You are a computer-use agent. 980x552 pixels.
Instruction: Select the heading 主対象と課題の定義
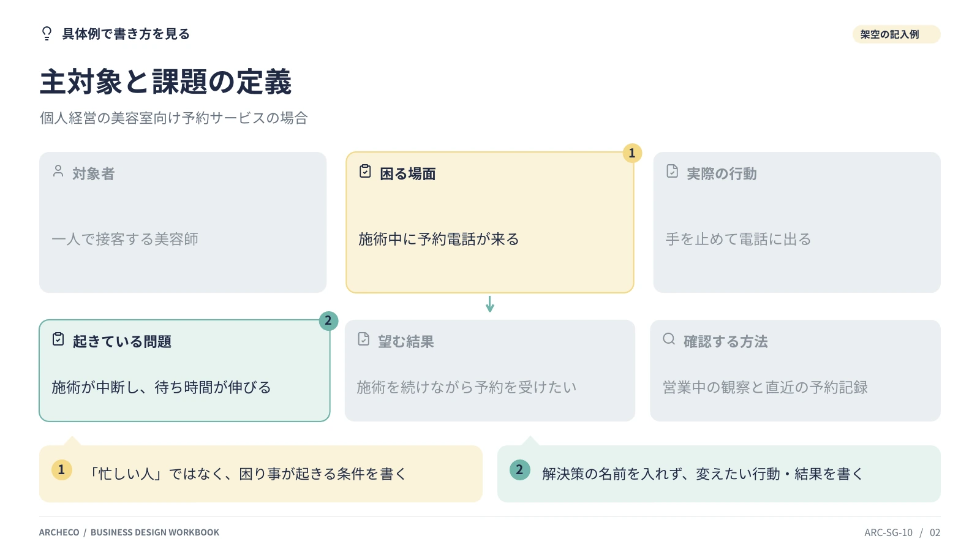point(165,82)
